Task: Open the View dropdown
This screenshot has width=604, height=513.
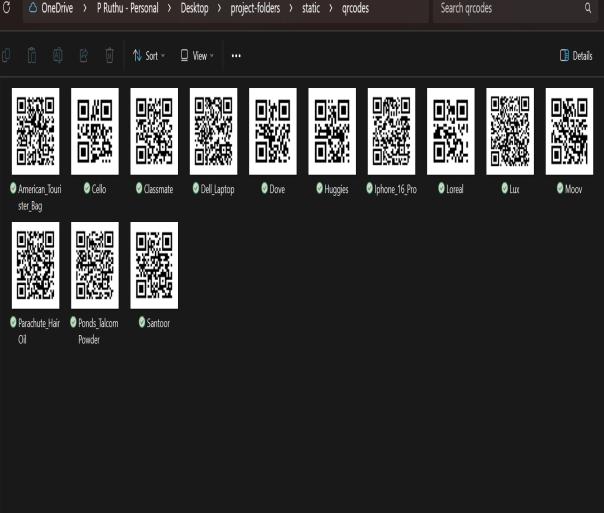Action: tap(197, 56)
